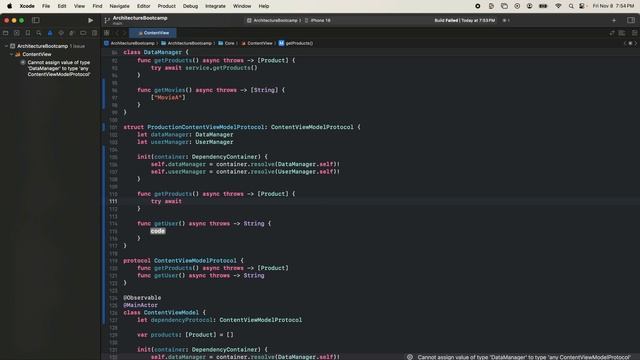Click the '@MainActor' attribute text
Screen dimensions: 640x360
click(140, 305)
